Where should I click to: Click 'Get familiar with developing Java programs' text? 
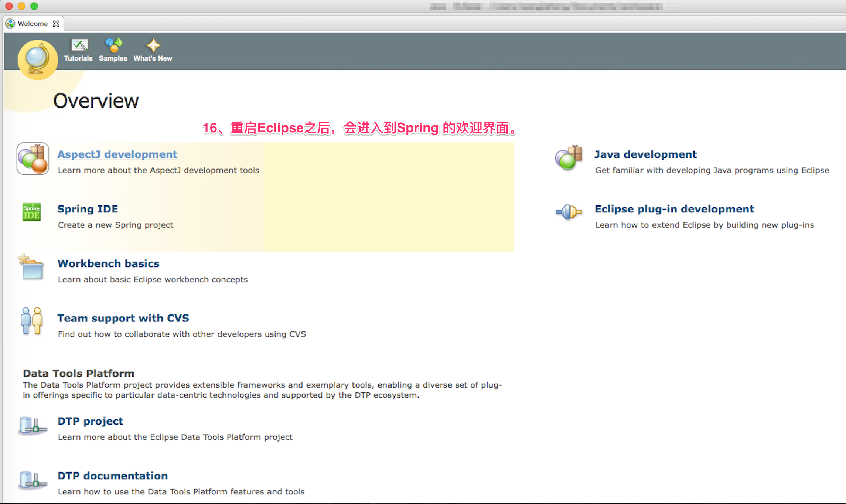click(x=712, y=170)
